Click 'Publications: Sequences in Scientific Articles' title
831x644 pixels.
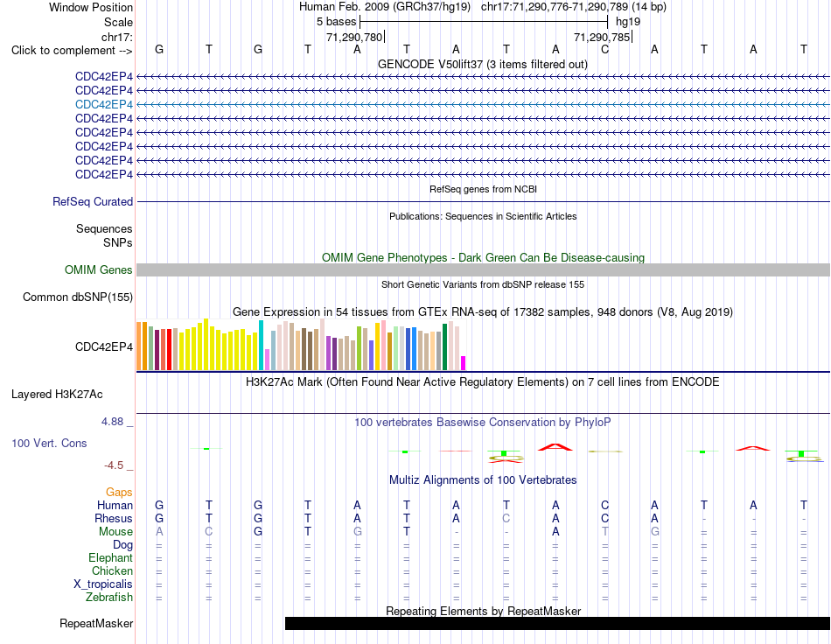click(x=483, y=216)
